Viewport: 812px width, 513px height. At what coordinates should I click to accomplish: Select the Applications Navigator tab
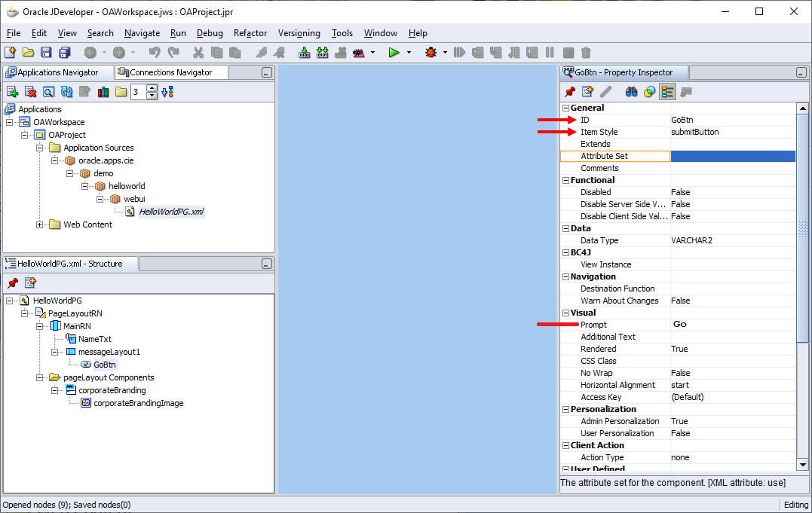pyautogui.click(x=57, y=72)
